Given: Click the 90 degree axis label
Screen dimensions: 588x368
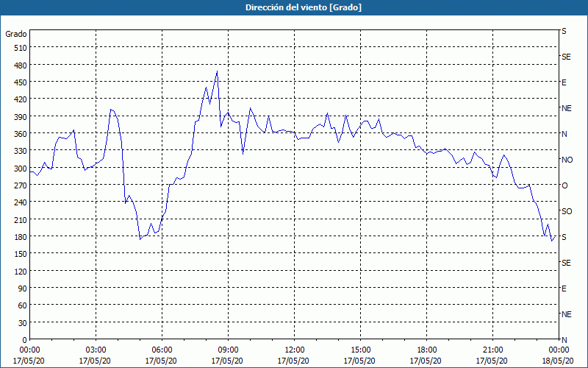Looking at the screenshot, I should (23, 289).
